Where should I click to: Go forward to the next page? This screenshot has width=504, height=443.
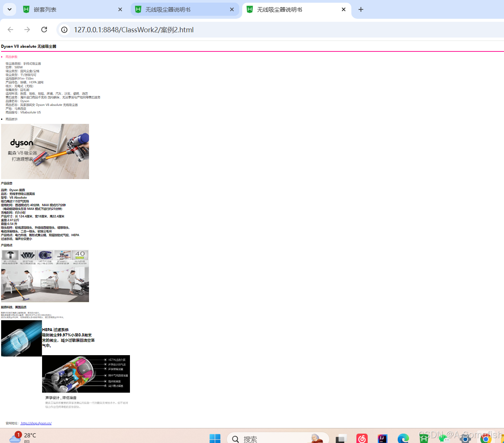[x=27, y=30]
